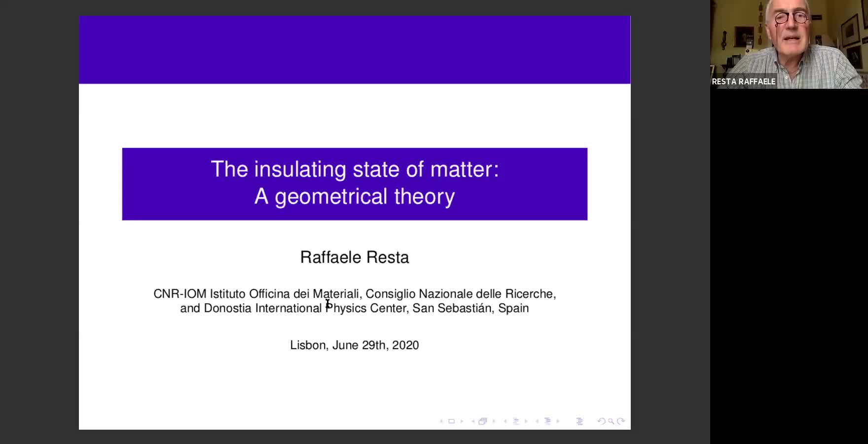Viewport: 868px width, 444px height.
Task: Click the Beamer go-back arrow icon
Action: click(x=601, y=421)
